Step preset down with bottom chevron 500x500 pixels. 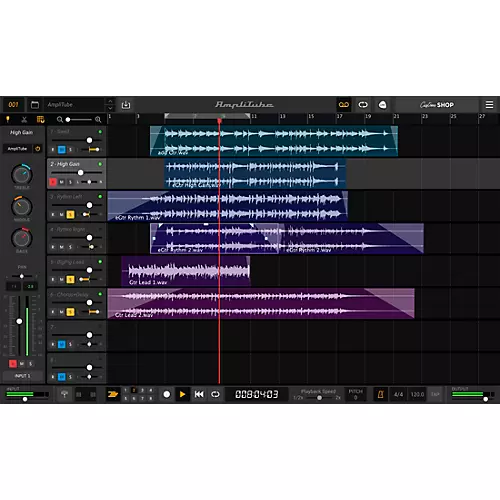point(110,108)
